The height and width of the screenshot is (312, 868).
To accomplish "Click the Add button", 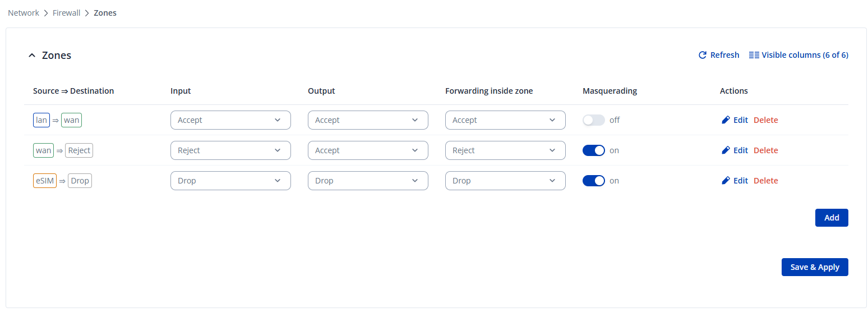I will coord(831,218).
